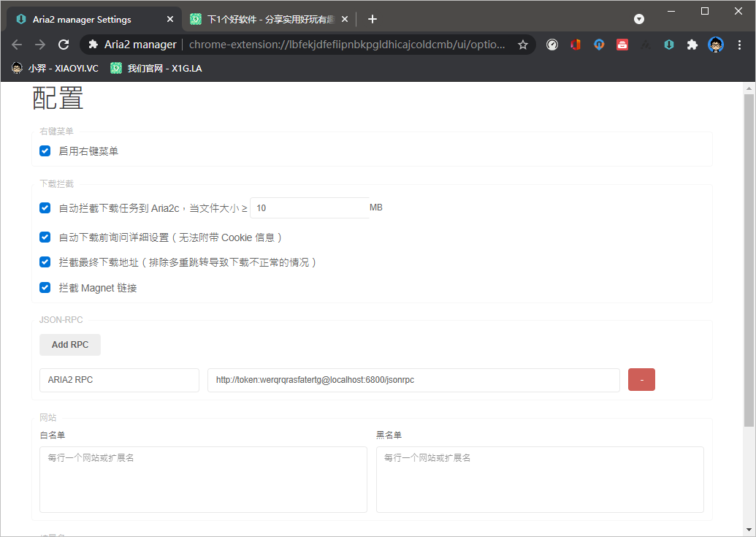This screenshot has height=537, width=756.
Task: Switch to the 下1个好软件 tab
Action: pos(267,19)
